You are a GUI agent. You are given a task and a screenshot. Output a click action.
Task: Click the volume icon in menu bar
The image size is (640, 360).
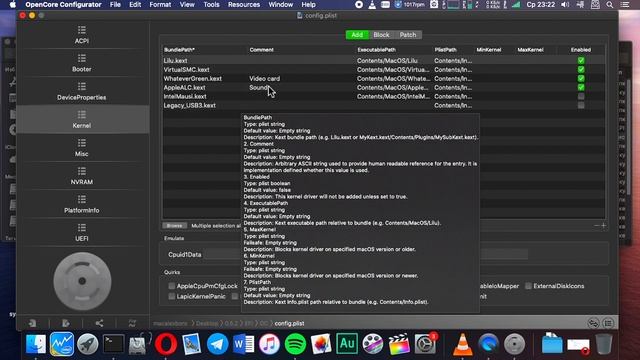[x=565, y=5]
